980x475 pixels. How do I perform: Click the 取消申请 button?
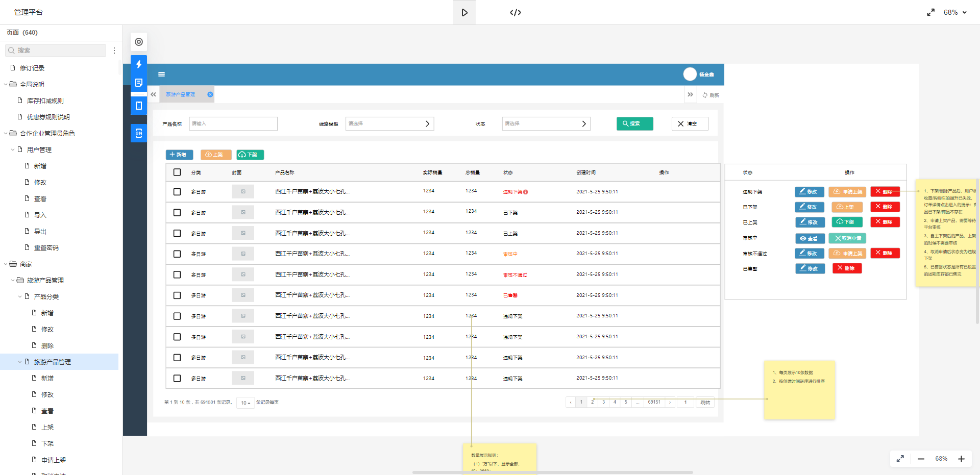click(x=847, y=238)
